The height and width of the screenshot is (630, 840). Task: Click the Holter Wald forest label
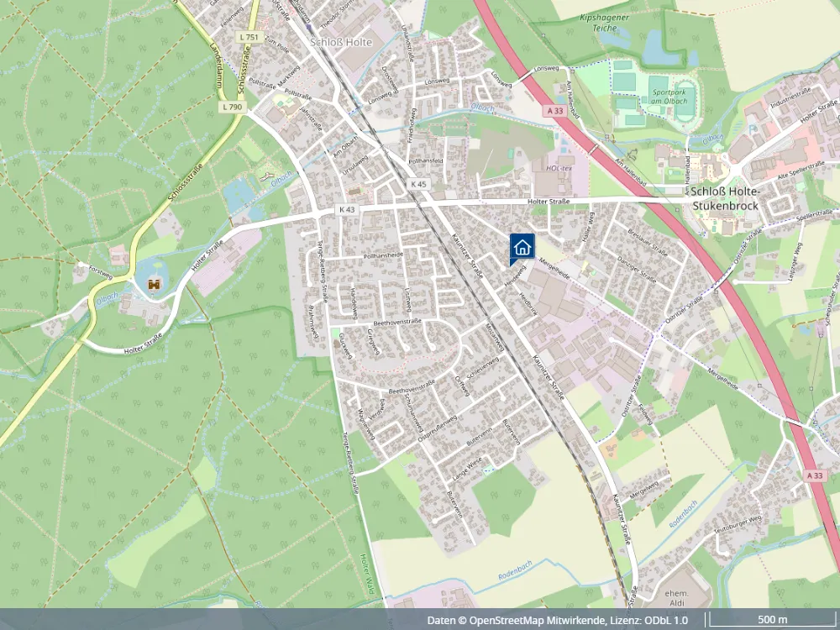(366, 574)
